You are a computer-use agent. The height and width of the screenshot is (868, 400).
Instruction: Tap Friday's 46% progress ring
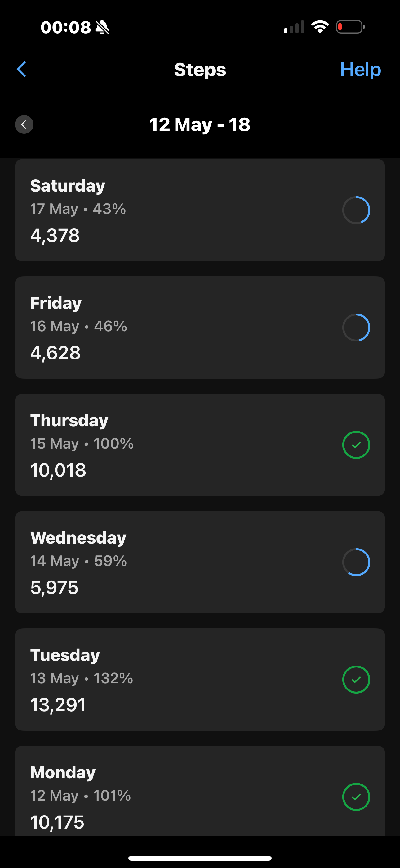356,328
